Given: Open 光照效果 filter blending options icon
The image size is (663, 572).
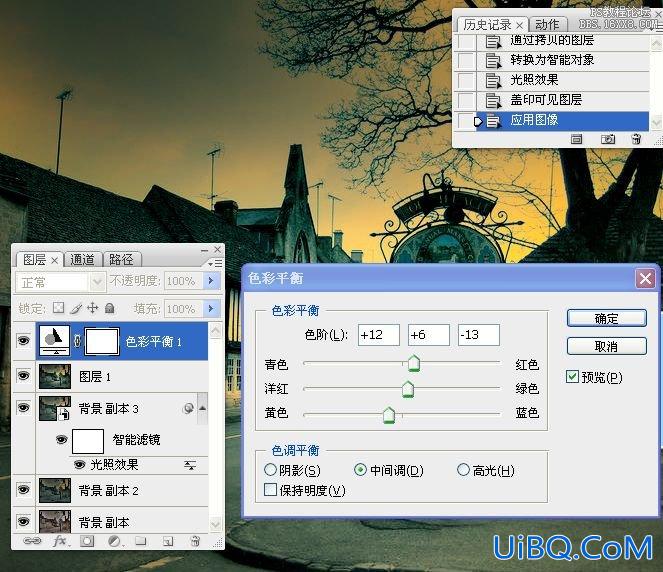Looking at the screenshot, I should 190,465.
